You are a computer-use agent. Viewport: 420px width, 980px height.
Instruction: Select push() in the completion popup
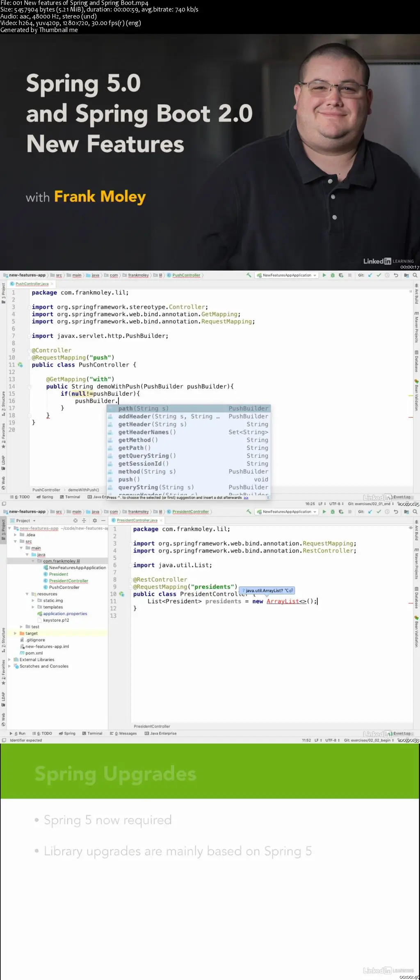click(189, 480)
